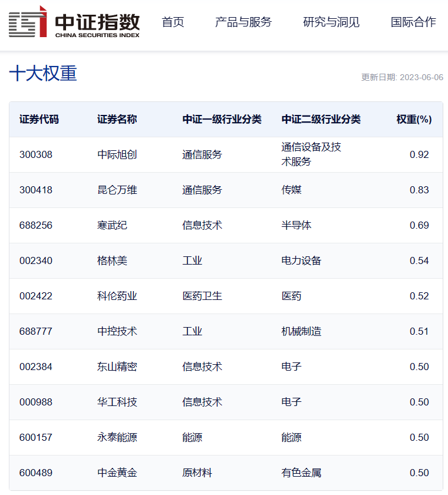Click weight value 0.92
The height and width of the screenshot is (495, 448).
pos(419,154)
